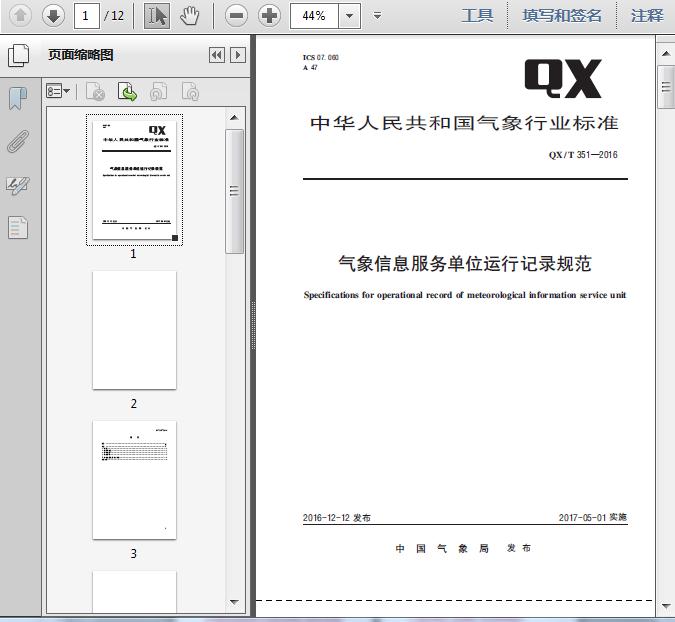
Task: Click the ICS 07.060 classification text
Action: 321,57
